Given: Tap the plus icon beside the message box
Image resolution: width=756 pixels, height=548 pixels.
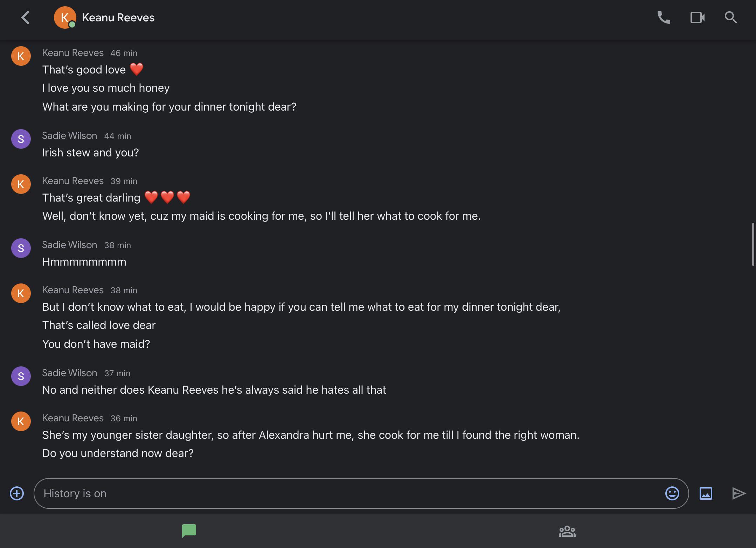Looking at the screenshot, I should coord(17,493).
